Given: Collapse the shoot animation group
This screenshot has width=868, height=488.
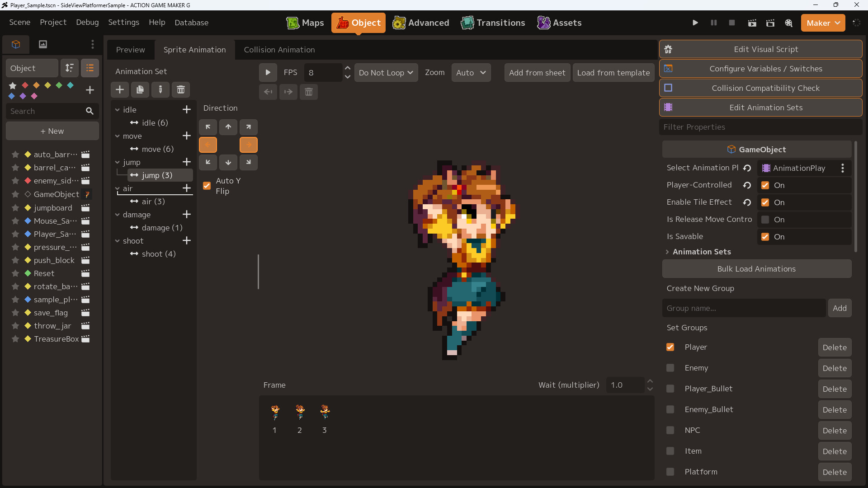Looking at the screenshot, I should (x=117, y=241).
